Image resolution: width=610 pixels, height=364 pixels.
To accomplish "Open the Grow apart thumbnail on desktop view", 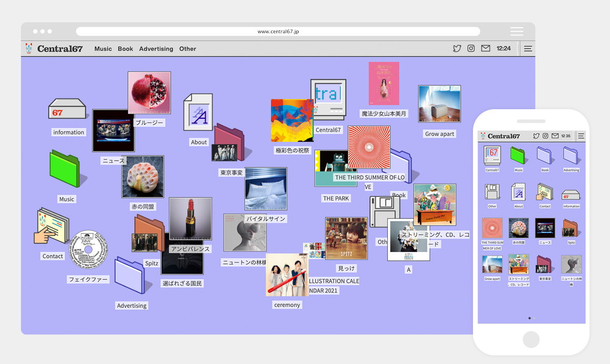I will point(439,104).
